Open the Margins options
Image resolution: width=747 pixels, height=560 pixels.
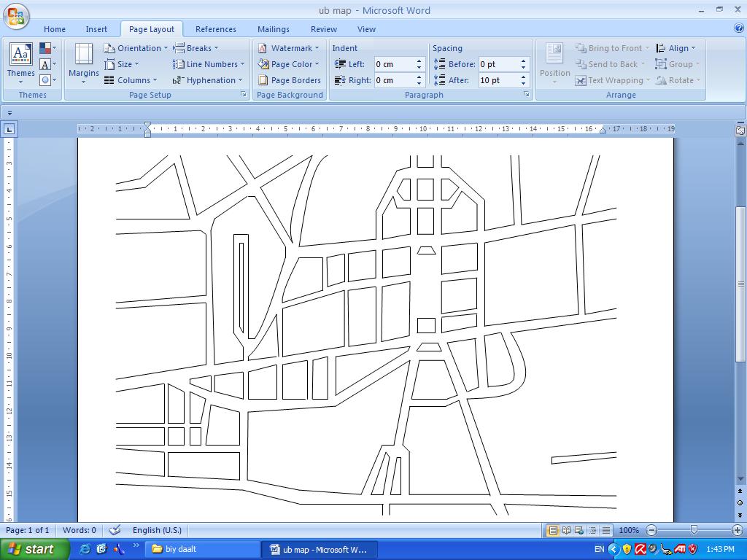click(x=84, y=61)
